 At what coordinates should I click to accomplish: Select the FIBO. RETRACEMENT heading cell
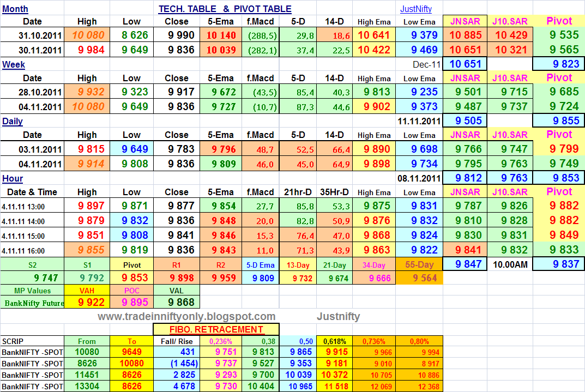[x=216, y=329]
